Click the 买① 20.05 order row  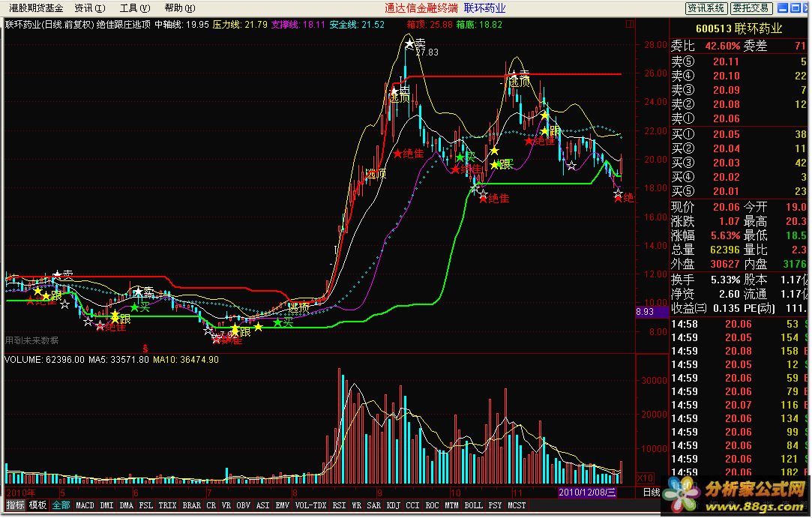(740, 134)
